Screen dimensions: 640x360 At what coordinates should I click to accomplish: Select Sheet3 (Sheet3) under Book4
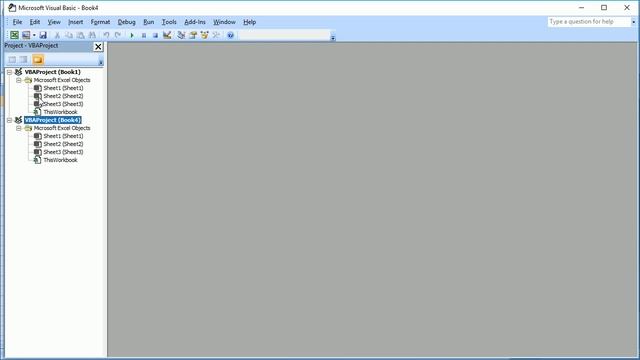[x=63, y=152]
